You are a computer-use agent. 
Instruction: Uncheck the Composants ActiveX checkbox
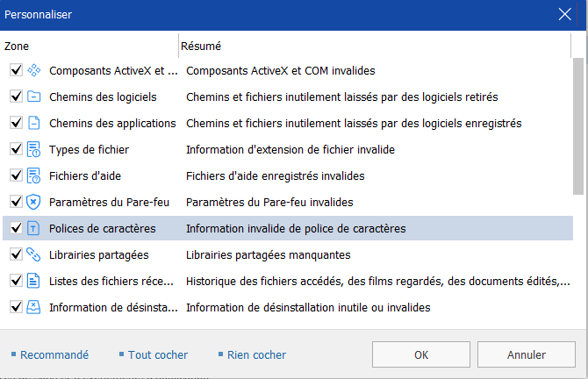coord(16,70)
